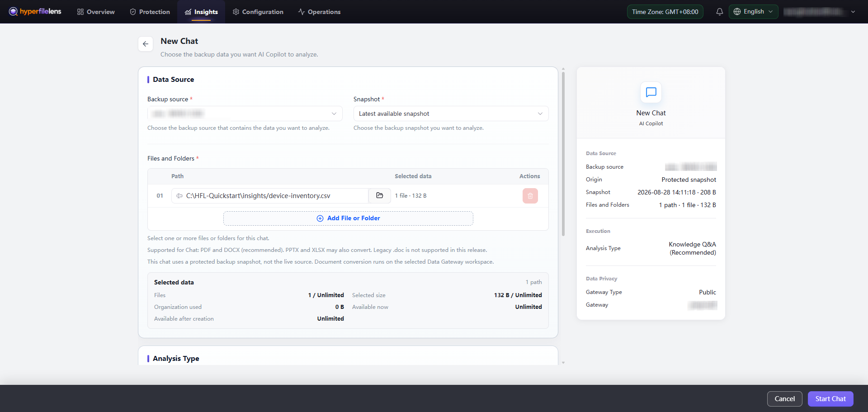Expand the Backup source dropdown
The height and width of the screenshot is (412, 868).
(x=245, y=114)
